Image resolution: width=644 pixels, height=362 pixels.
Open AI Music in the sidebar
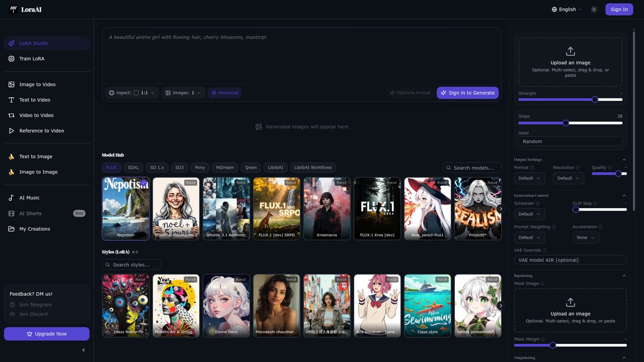coord(47,198)
